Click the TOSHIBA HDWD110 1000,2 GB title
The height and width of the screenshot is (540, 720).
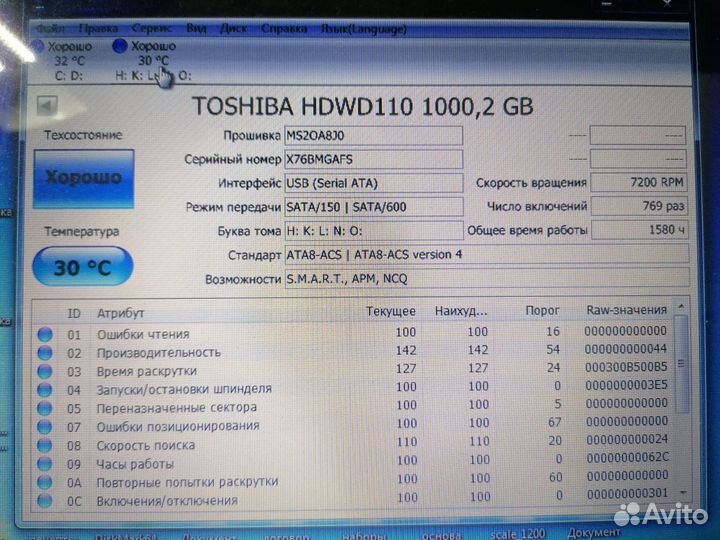coord(363,106)
